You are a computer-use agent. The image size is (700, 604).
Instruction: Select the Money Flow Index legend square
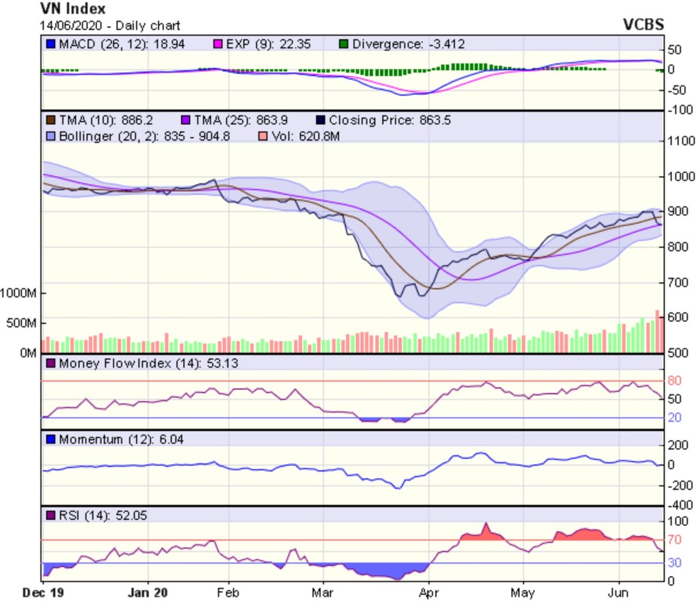(x=51, y=364)
